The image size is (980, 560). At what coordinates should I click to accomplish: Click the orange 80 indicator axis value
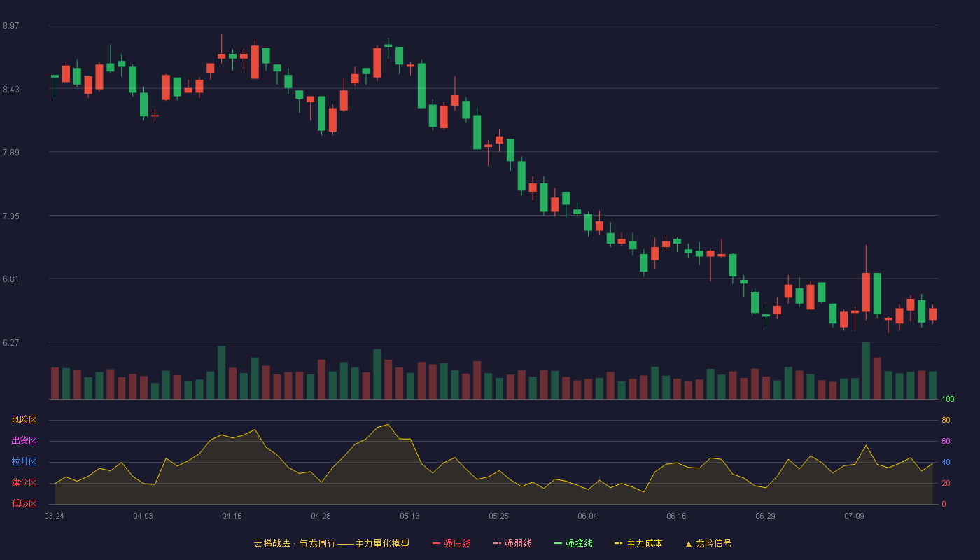pos(946,421)
